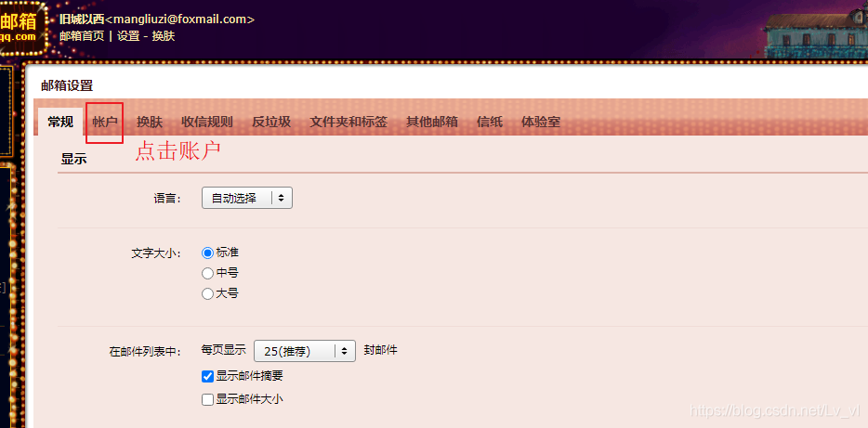Viewport: 868px width, 428px height.
Task: Uncheck 显示邮件摘要 checkbox
Action: [207, 377]
